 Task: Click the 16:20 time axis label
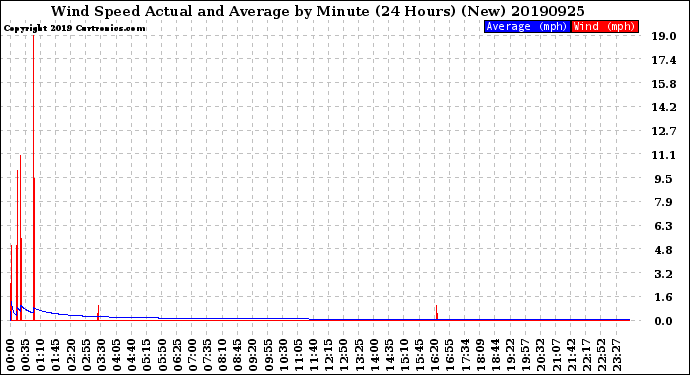435,355
